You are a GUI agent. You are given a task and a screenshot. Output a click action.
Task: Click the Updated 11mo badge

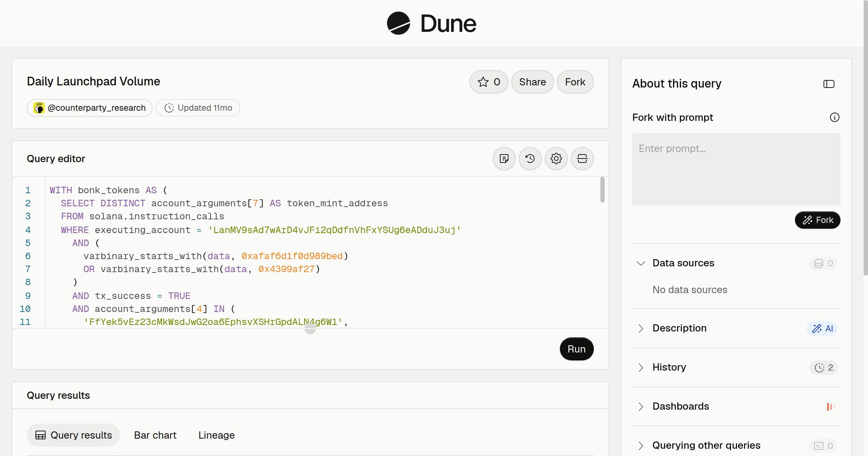pyautogui.click(x=198, y=108)
